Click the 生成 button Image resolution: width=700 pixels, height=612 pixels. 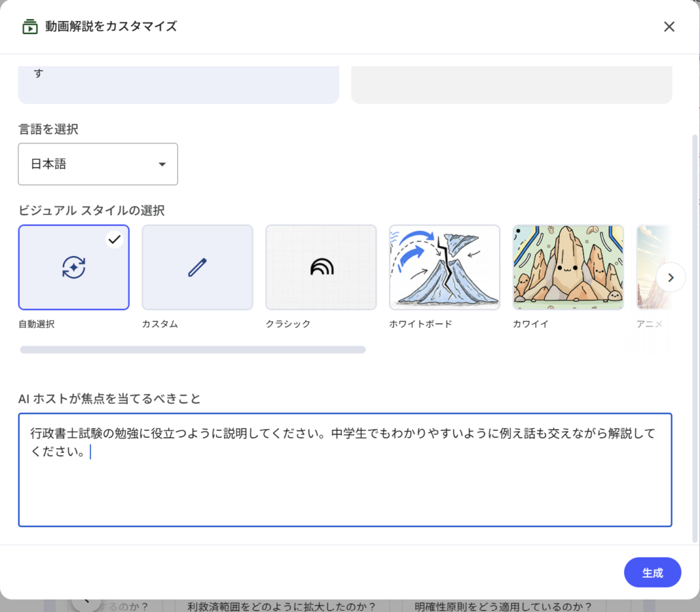click(x=652, y=572)
